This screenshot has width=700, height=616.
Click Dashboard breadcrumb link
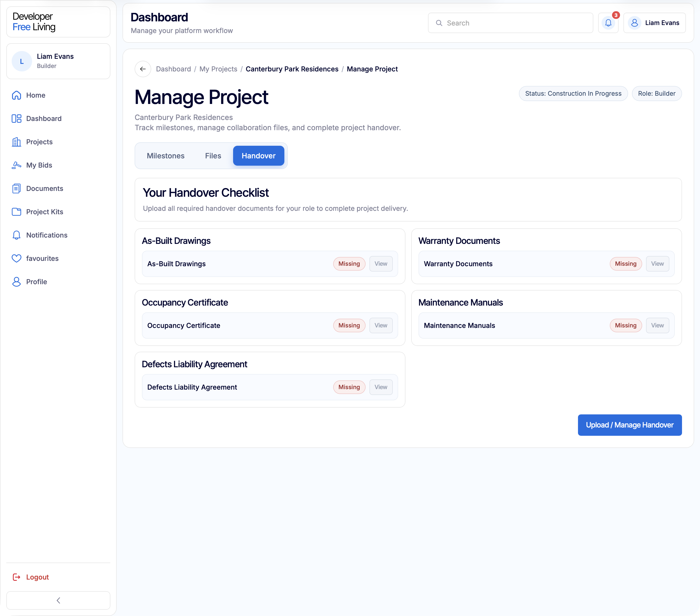tap(173, 69)
